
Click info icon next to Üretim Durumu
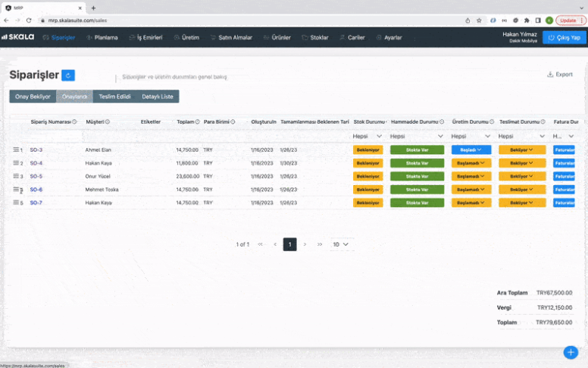coord(492,121)
